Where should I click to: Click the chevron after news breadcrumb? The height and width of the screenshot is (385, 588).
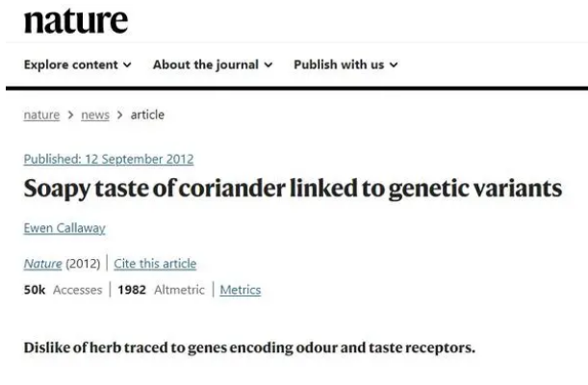(x=120, y=115)
